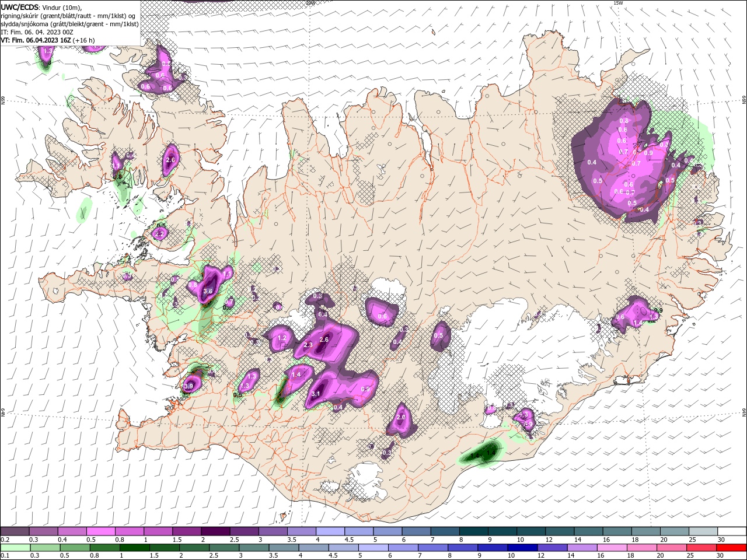Click the 3.9 precipitation value on the map
Viewport: 747px width, 560px height.
(189, 386)
